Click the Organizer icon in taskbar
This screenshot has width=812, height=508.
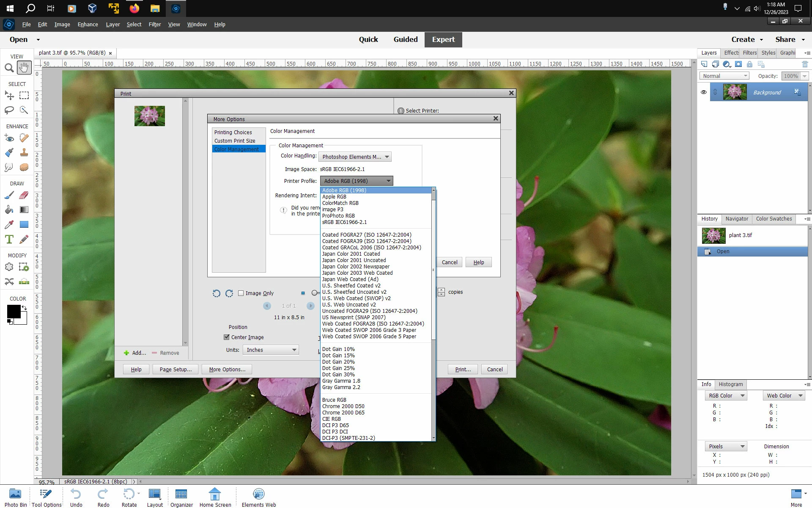pos(181,497)
